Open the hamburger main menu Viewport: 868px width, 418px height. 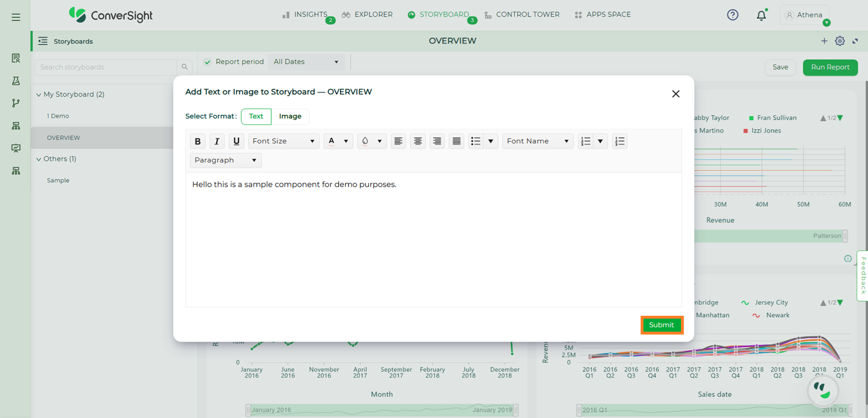tap(16, 17)
